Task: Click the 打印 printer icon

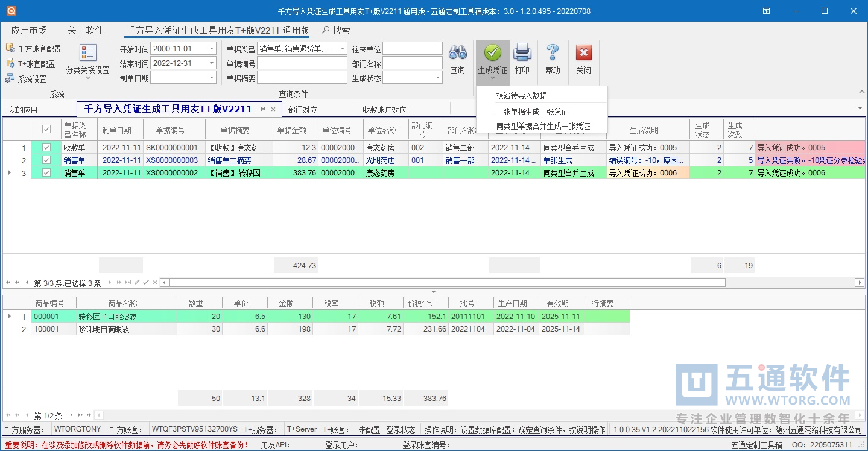Action: (x=522, y=58)
